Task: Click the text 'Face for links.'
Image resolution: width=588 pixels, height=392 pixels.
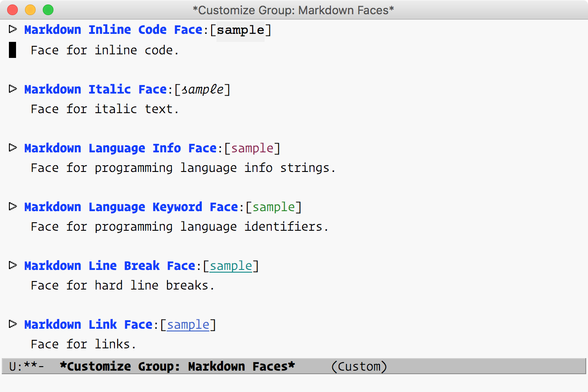Action: click(83, 344)
